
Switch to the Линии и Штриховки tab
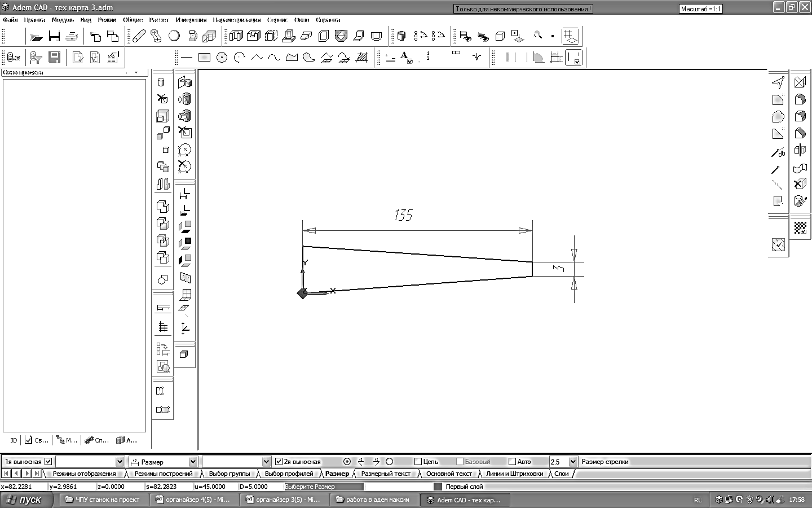point(514,474)
